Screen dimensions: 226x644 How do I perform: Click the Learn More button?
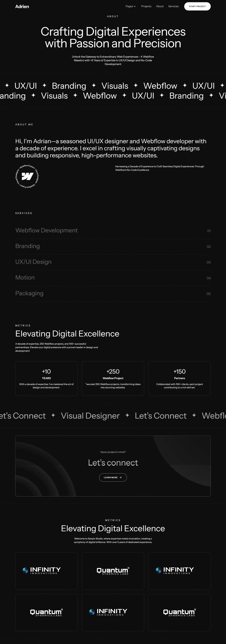click(x=113, y=477)
